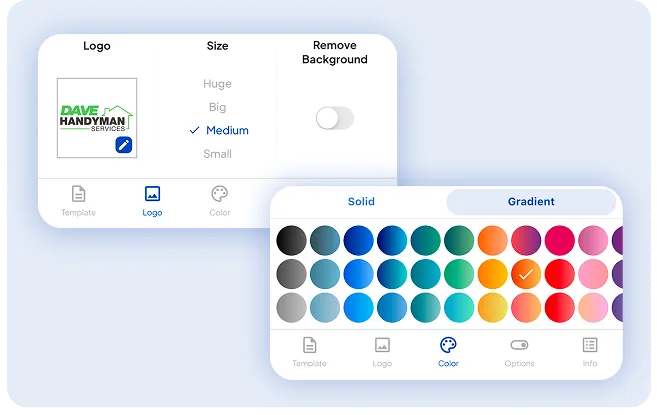Pick the pink-to-purple gradient swatch
Viewport: 657px width, 415px height.
click(526, 241)
